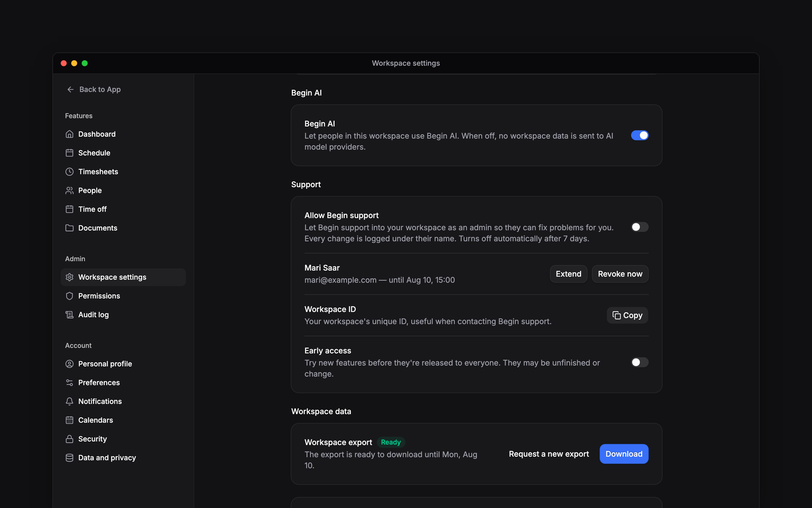The width and height of the screenshot is (812, 508).
Task: Click the Workspace settings window title
Action: [406, 63]
